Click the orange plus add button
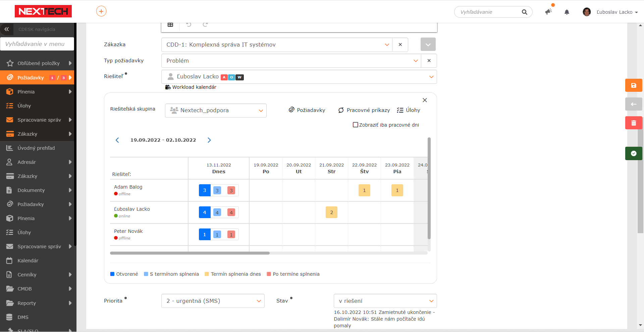This screenshot has height=332, width=644. (101, 11)
